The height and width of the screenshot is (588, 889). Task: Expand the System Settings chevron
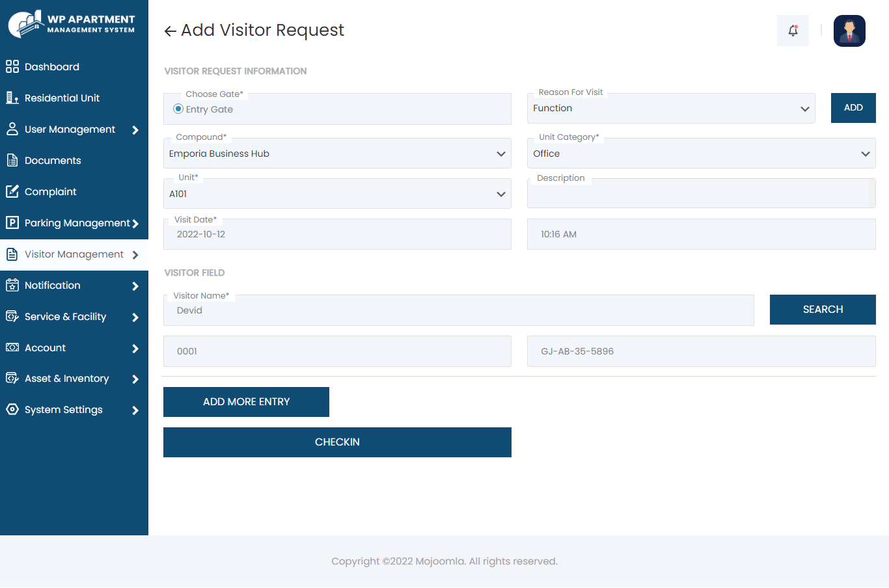(x=135, y=410)
